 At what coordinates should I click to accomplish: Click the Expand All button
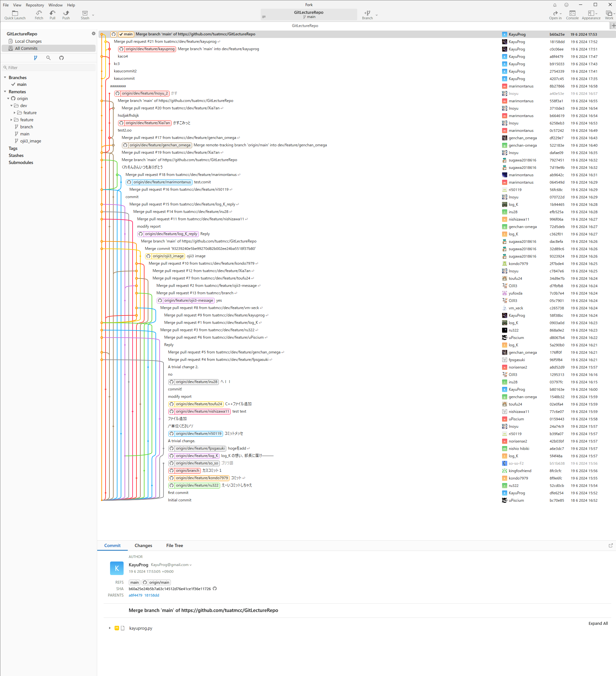pyautogui.click(x=598, y=623)
